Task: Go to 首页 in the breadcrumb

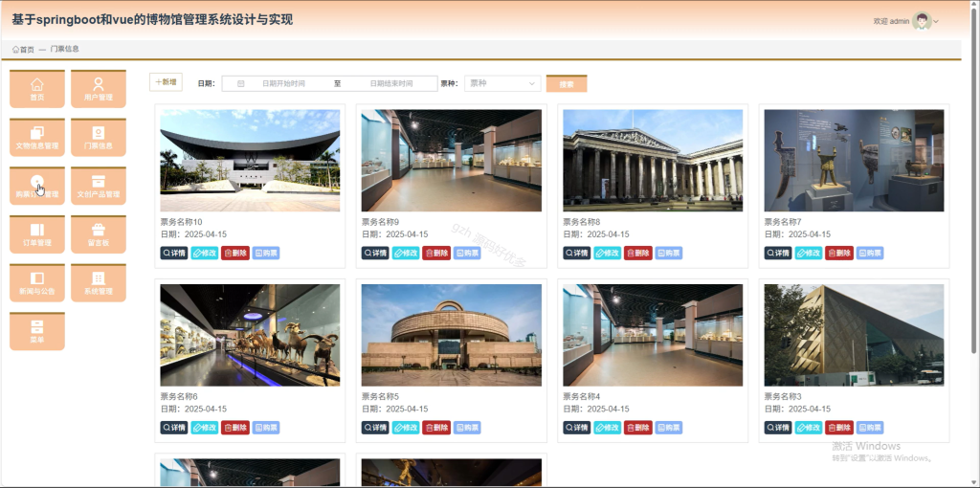Action: coord(23,50)
